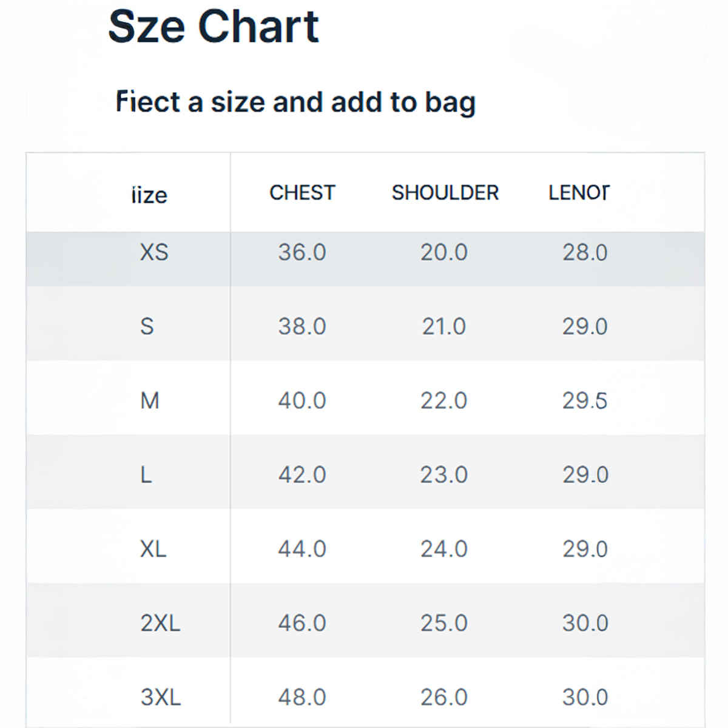Choose the L size row

(x=146, y=474)
